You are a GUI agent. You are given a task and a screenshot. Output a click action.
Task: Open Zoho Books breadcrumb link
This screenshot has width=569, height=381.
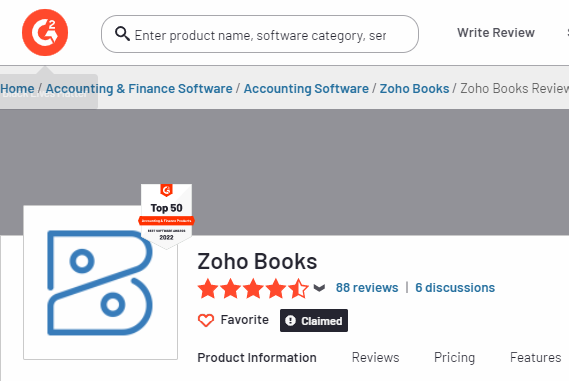point(414,89)
